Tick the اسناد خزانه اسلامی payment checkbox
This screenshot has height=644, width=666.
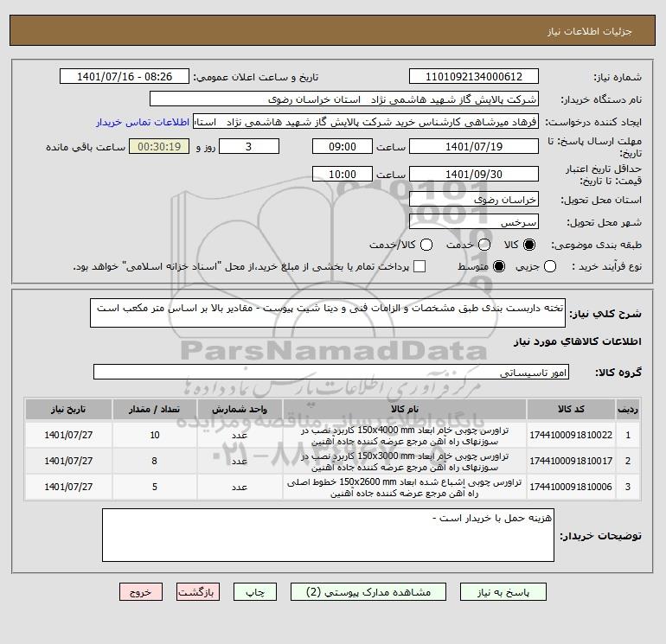pos(419,266)
